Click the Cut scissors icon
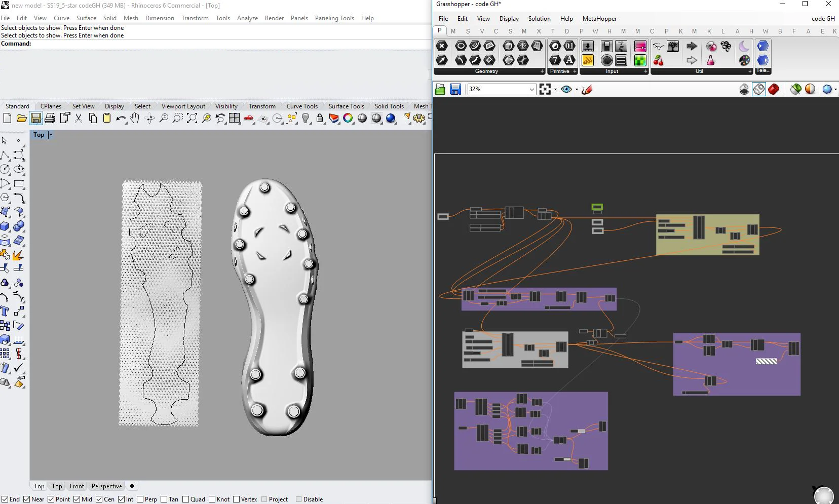839x504 pixels. click(79, 118)
